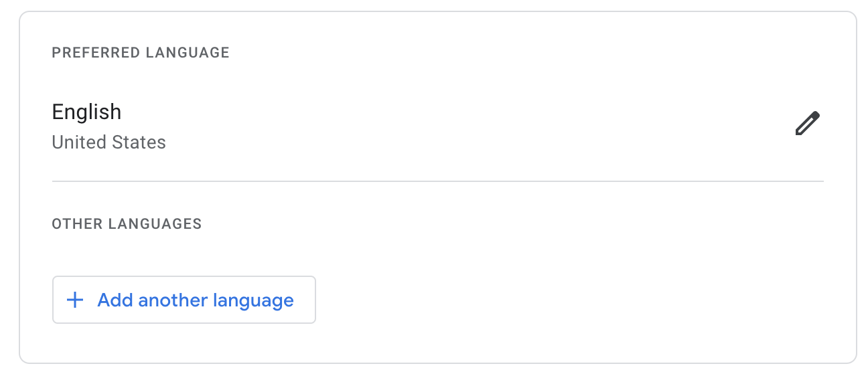This screenshot has height=380, width=868.
Task: Click the plus icon before Add another language
Action: click(75, 300)
